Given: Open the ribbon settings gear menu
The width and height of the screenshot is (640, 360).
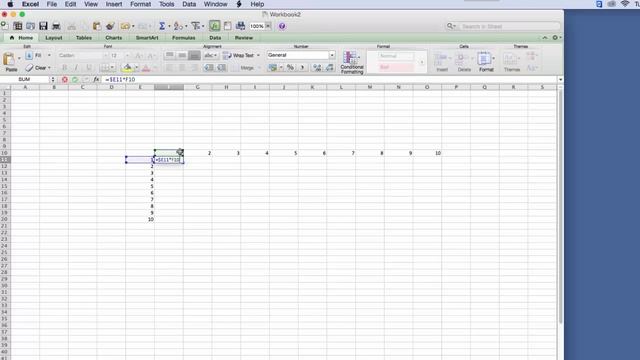Looking at the screenshot, I should tap(556, 38).
